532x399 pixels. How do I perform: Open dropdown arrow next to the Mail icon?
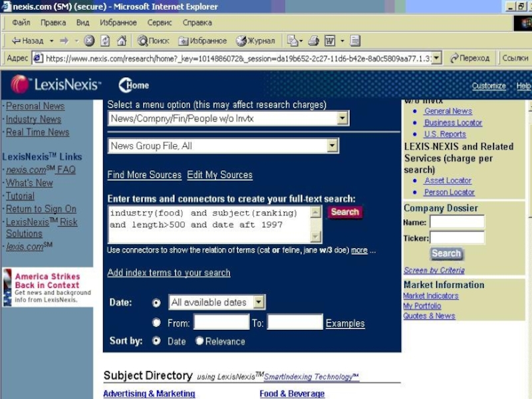(x=301, y=41)
